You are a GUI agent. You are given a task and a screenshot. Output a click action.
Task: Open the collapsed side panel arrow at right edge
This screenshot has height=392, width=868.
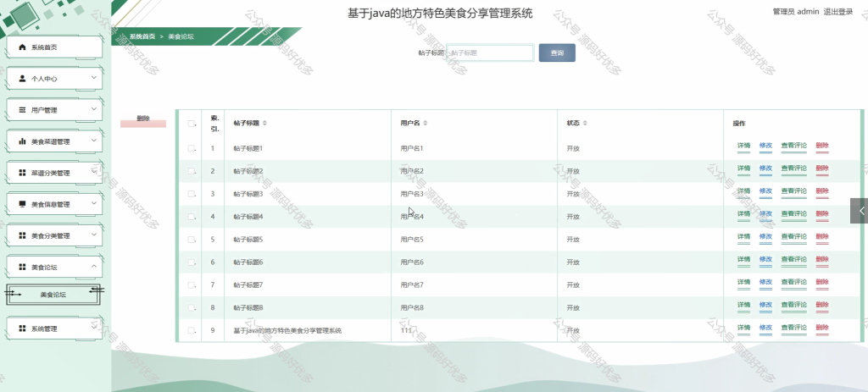click(860, 211)
